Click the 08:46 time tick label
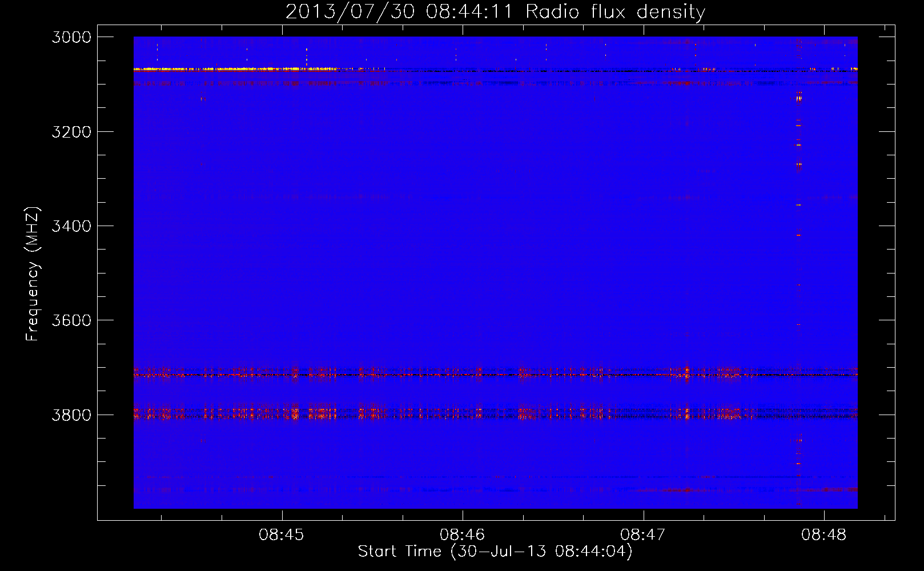Viewport: 924px width, 571px height. point(462,535)
